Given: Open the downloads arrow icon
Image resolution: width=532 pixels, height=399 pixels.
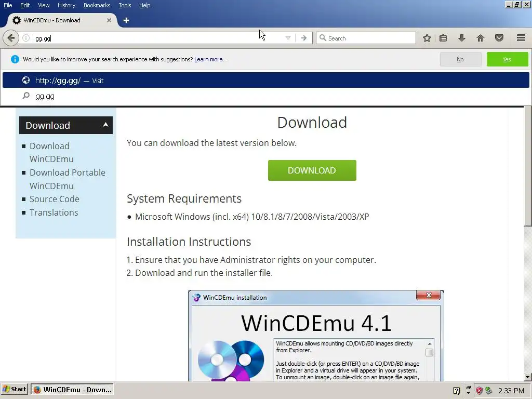Looking at the screenshot, I should pyautogui.click(x=461, y=38).
